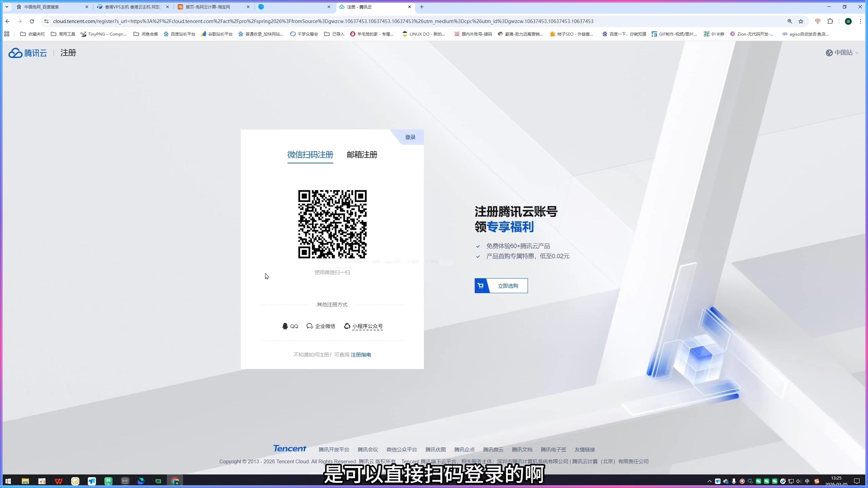Viewport: 868px width, 488px height.
Task: Choose 企业微信 registration option
Action: [x=321, y=326]
